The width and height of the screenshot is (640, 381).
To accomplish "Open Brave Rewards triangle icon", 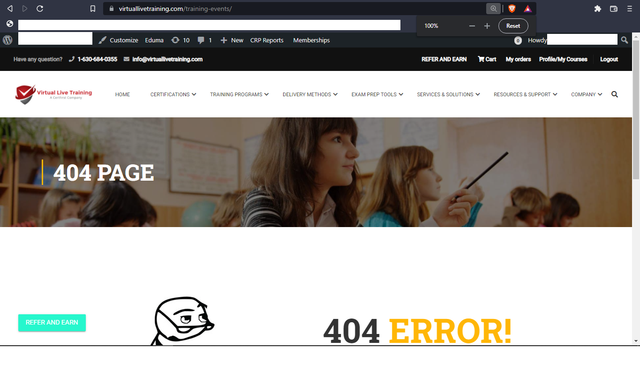I will [527, 9].
